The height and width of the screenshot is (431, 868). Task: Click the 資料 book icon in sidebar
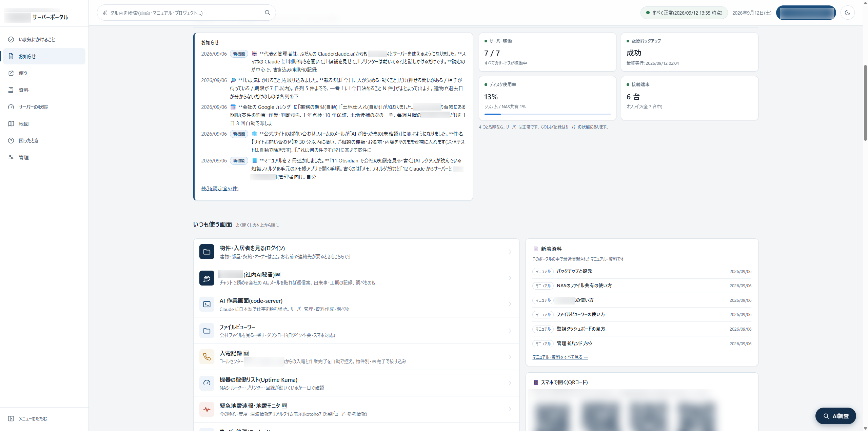pyautogui.click(x=11, y=90)
